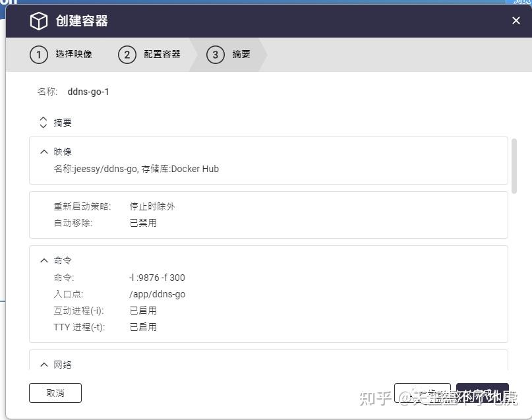
Task: Click the numbered circle icon for step 3
Action: pos(216,55)
